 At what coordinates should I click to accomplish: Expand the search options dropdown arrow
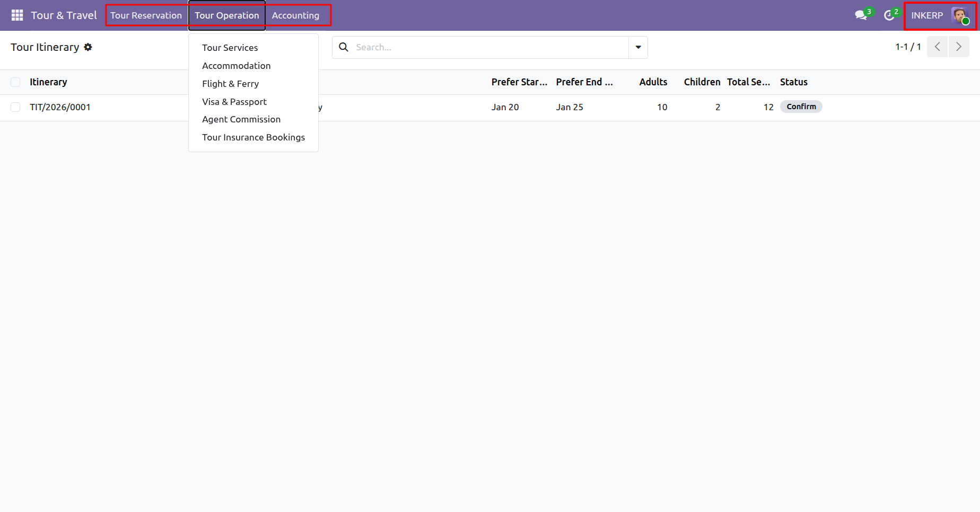click(x=638, y=47)
